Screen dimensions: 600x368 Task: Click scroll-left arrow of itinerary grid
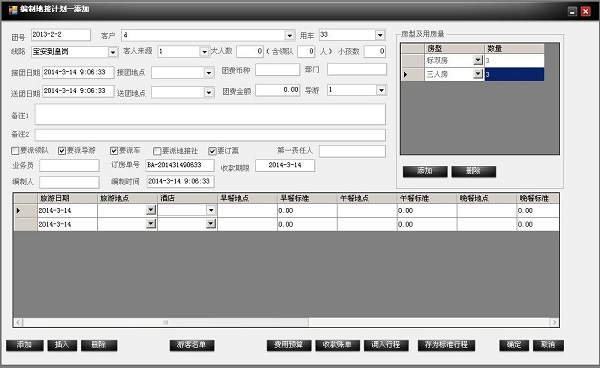(x=18, y=322)
